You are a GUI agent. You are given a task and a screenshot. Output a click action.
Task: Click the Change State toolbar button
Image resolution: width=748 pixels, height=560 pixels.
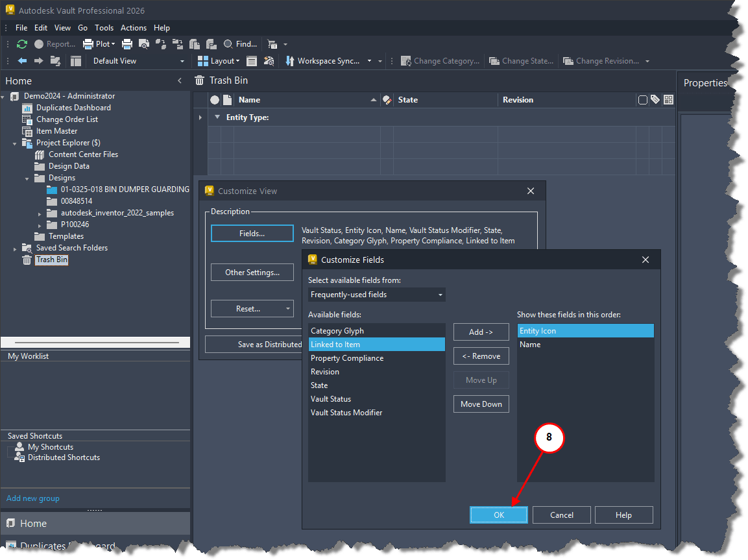point(522,61)
